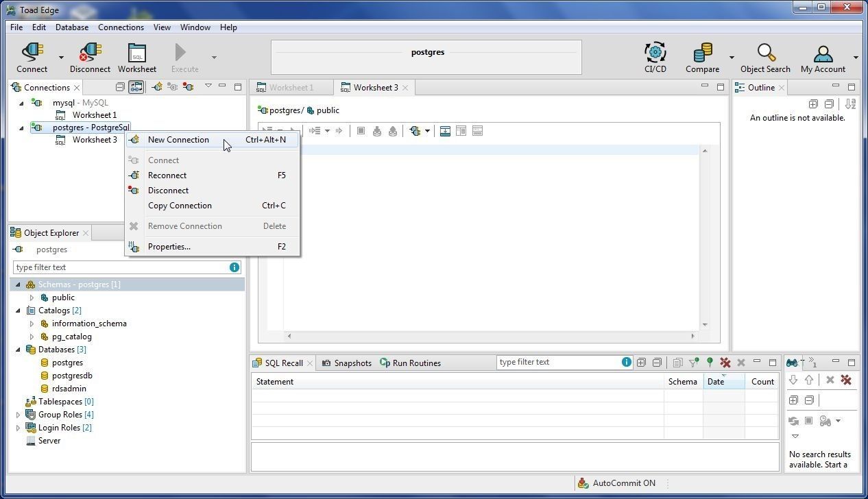Screen dimensions: 868x499
Task: Collapse the postgres connection node
Action: pyautogui.click(x=21, y=128)
